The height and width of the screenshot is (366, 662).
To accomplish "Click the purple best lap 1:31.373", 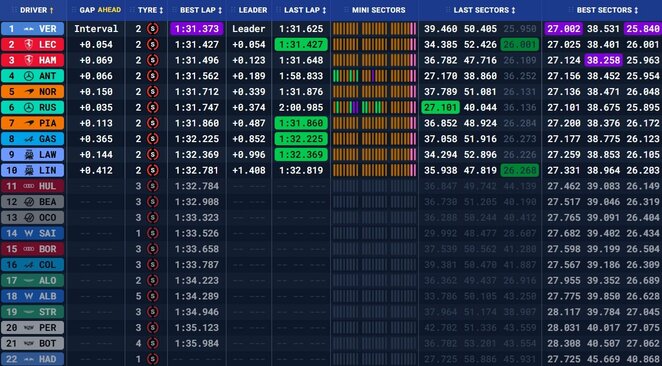I will pos(197,29).
